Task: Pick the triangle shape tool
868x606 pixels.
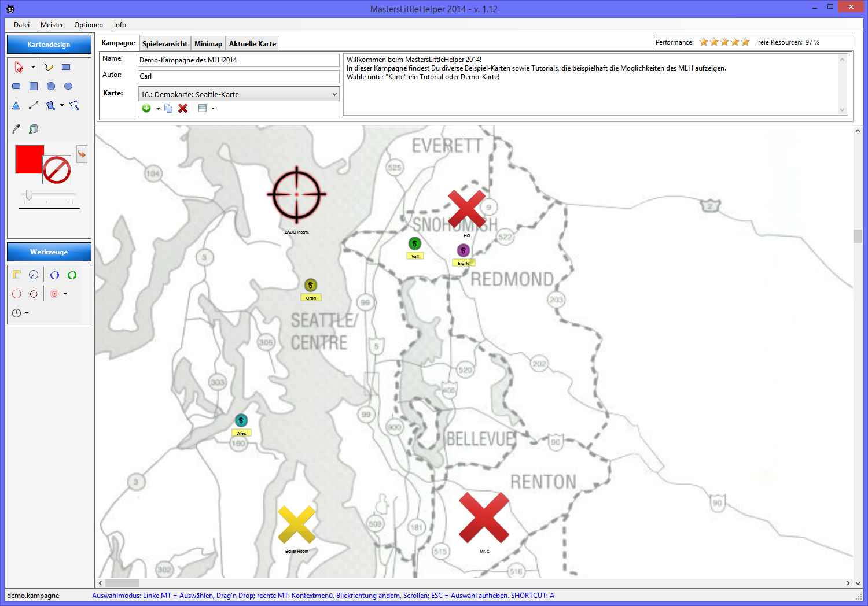Action: [16, 105]
